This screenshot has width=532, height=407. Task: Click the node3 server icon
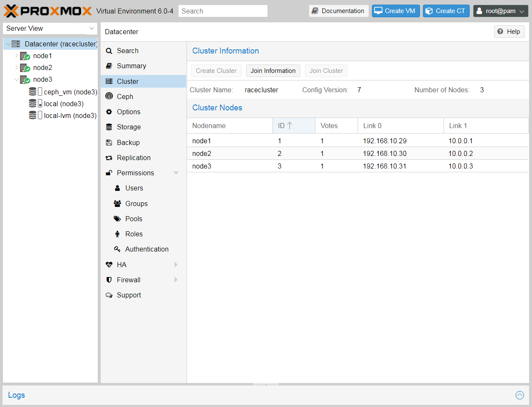(x=25, y=79)
